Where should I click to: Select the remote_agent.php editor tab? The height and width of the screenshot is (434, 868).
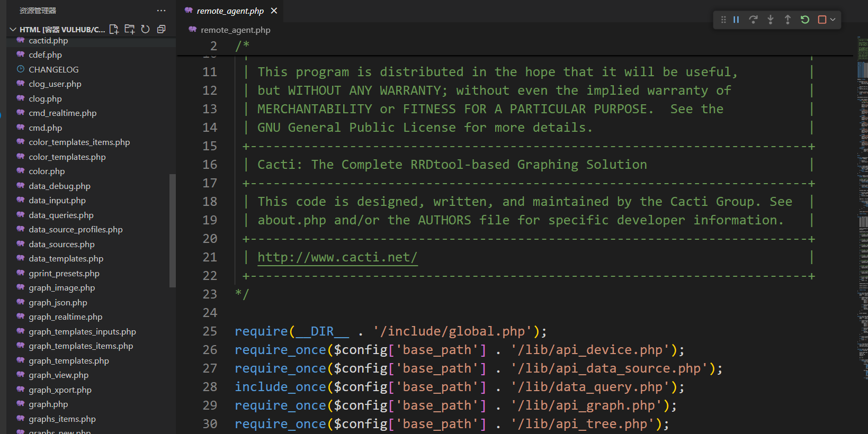coord(230,11)
